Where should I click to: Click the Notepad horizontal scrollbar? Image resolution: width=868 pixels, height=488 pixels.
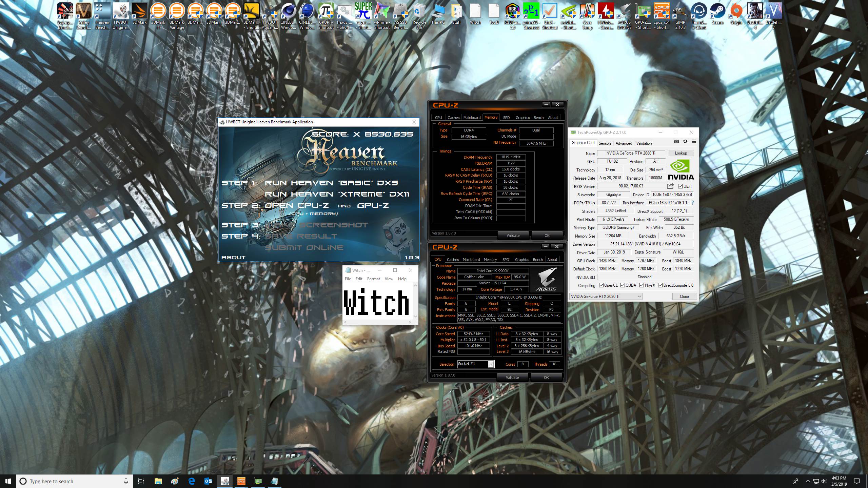point(377,322)
